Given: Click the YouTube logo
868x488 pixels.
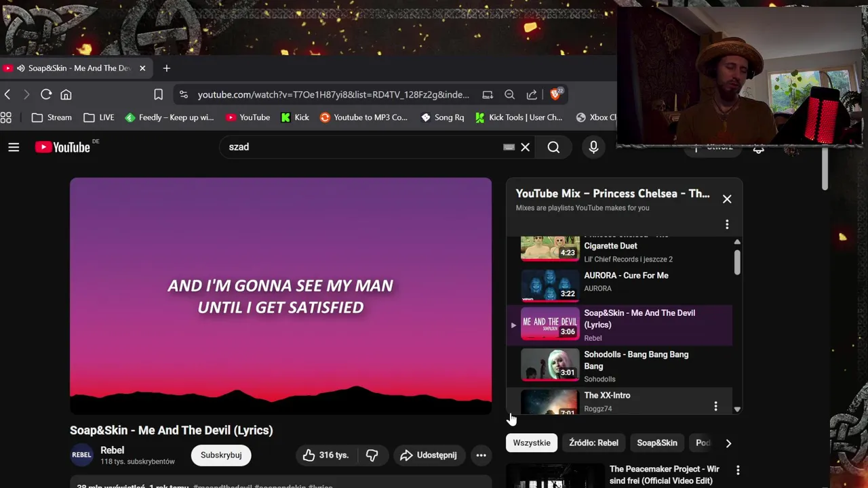Looking at the screenshot, I should 63,147.
